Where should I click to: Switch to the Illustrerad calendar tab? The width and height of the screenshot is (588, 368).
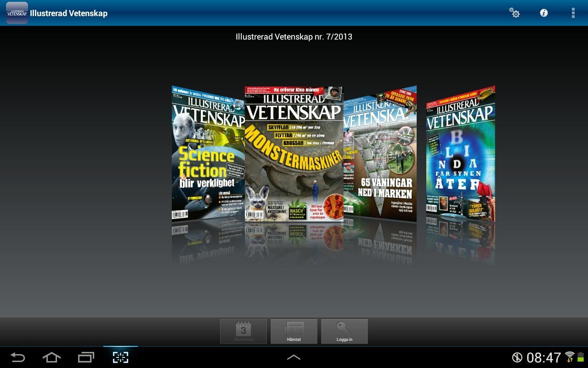click(x=243, y=332)
